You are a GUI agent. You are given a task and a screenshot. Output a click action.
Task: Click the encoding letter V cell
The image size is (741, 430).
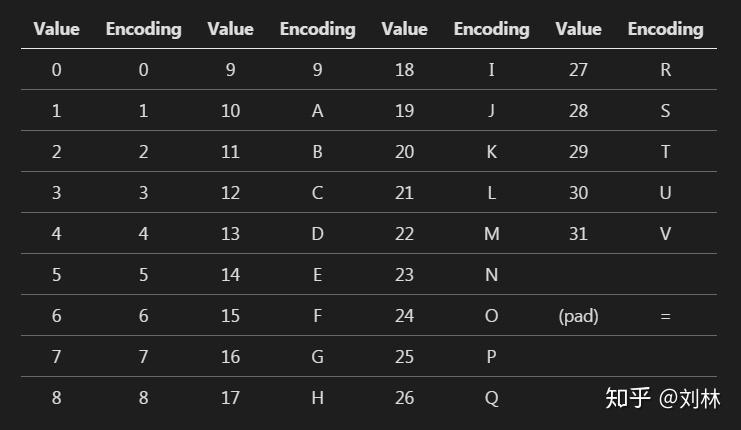coord(665,234)
